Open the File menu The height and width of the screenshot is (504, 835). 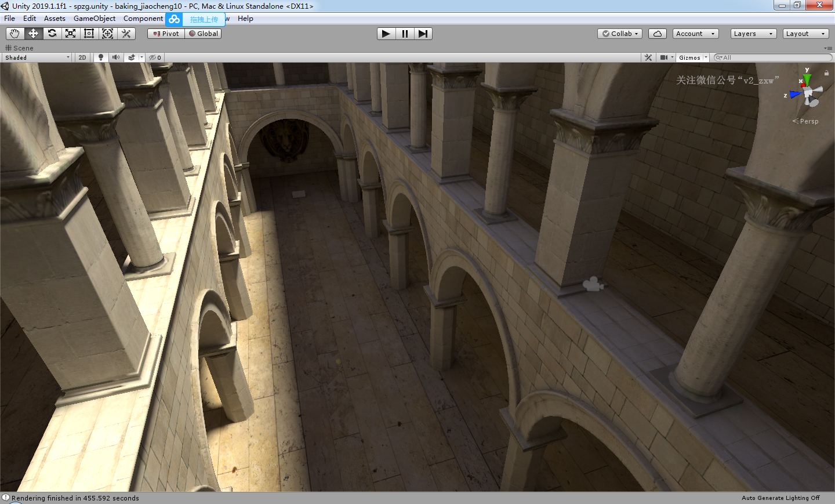coord(9,19)
